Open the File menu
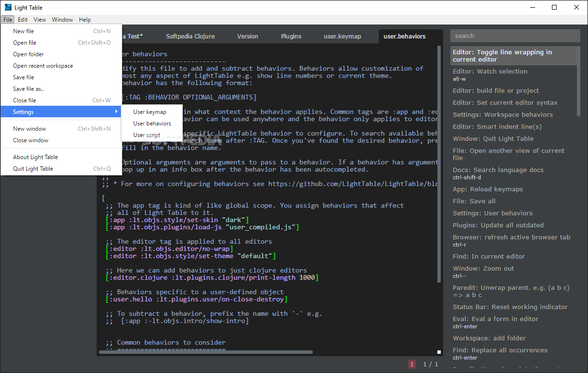 pos(7,20)
